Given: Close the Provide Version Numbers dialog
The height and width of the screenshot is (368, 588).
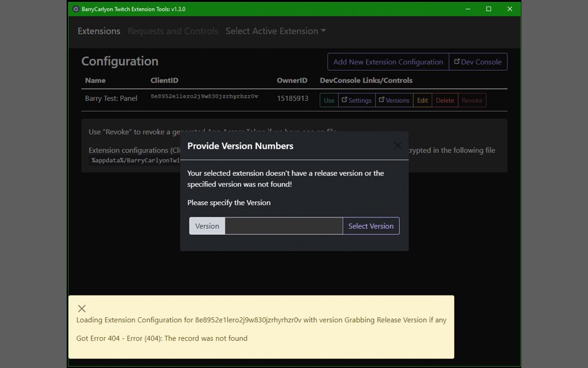Looking at the screenshot, I should (x=397, y=146).
